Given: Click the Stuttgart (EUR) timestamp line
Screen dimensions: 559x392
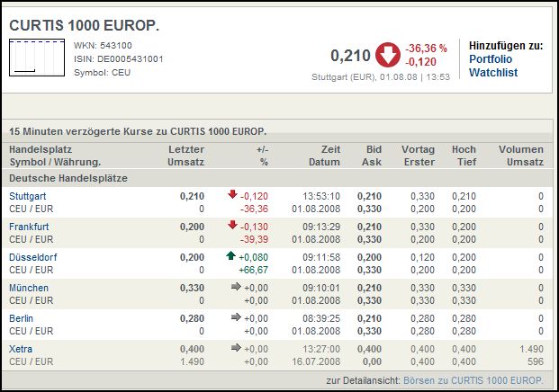Looking at the screenshot, I should point(381,77).
